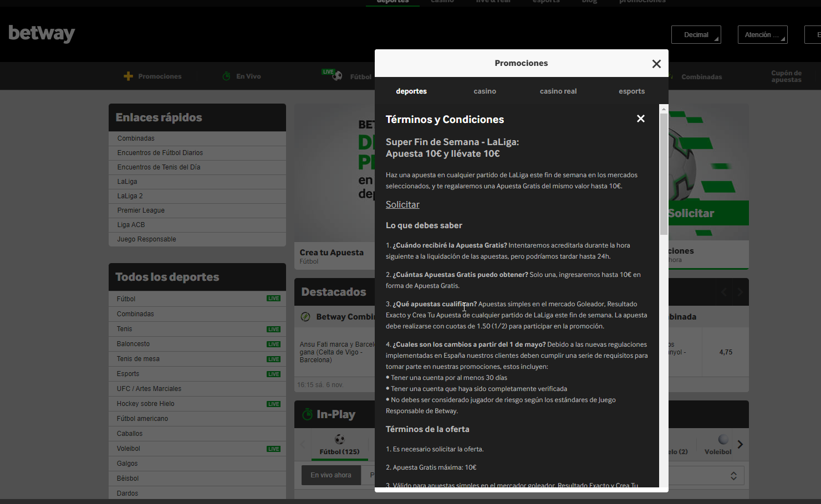The height and width of the screenshot is (504, 821).
Task: Click the Fútbol live soccer ball icon
Action: [337, 76]
